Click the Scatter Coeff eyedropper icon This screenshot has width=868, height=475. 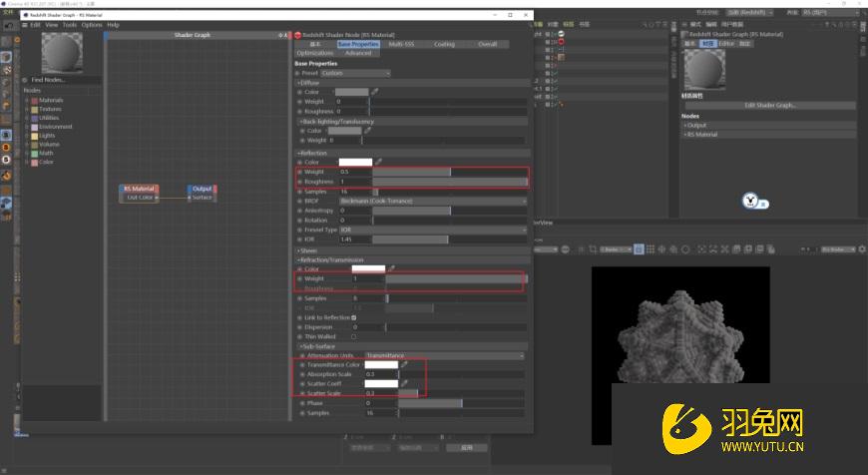(404, 383)
